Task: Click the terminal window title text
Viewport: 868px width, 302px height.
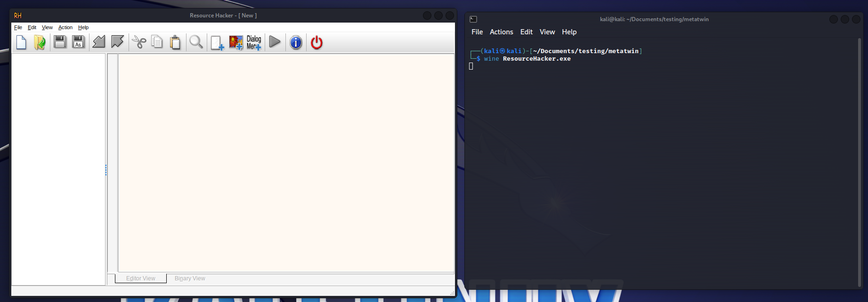Action: click(x=654, y=19)
